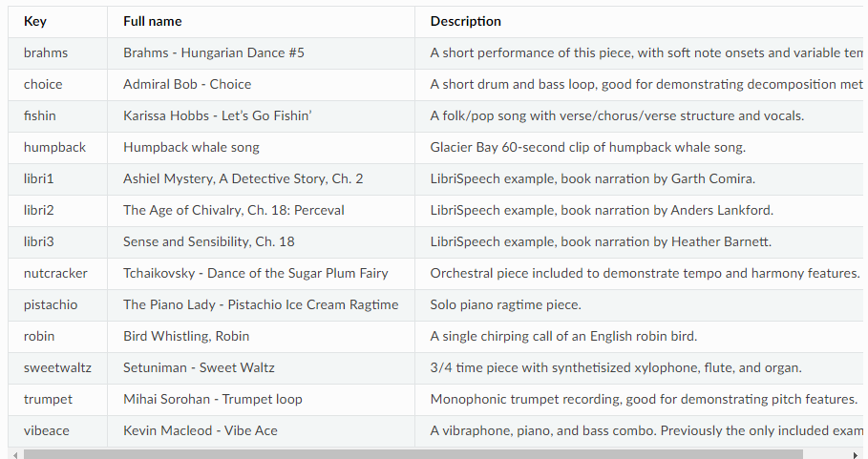Click the horizontal scrollbar thumb

pyautogui.click(x=413, y=454)
